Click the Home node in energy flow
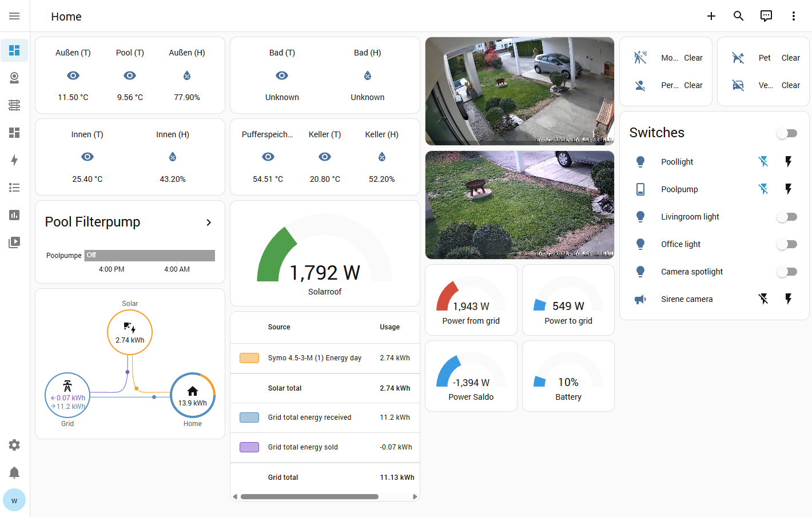Screen dimensions: 812x517 click(x=193, y=395)
